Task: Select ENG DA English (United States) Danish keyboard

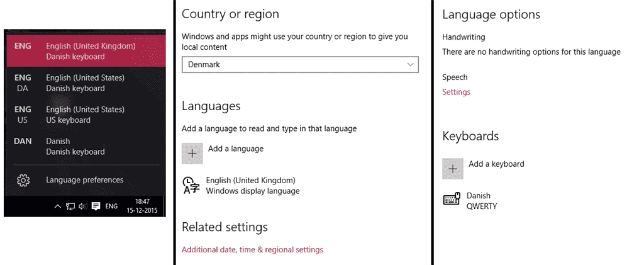Action: click(87, 83)
